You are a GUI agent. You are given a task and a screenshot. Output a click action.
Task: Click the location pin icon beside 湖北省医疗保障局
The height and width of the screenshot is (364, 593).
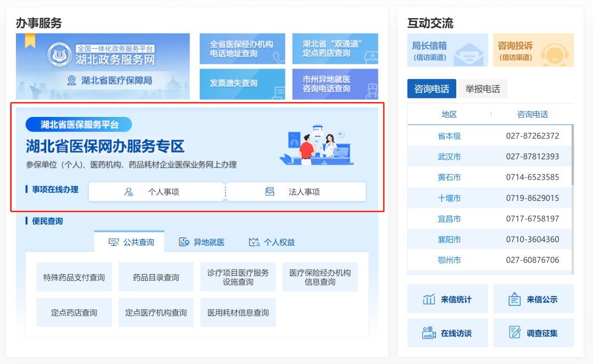point(71,81)
